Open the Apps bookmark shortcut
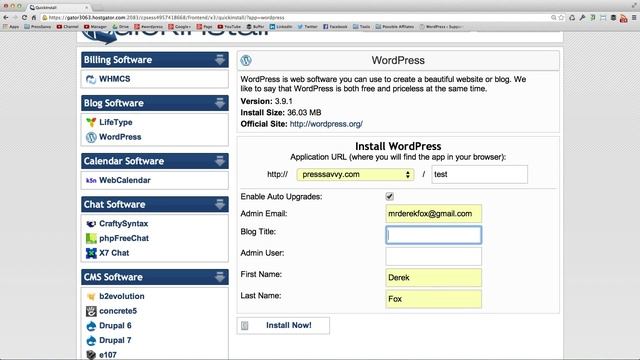The image size is (640, 360). coord(11,27)
